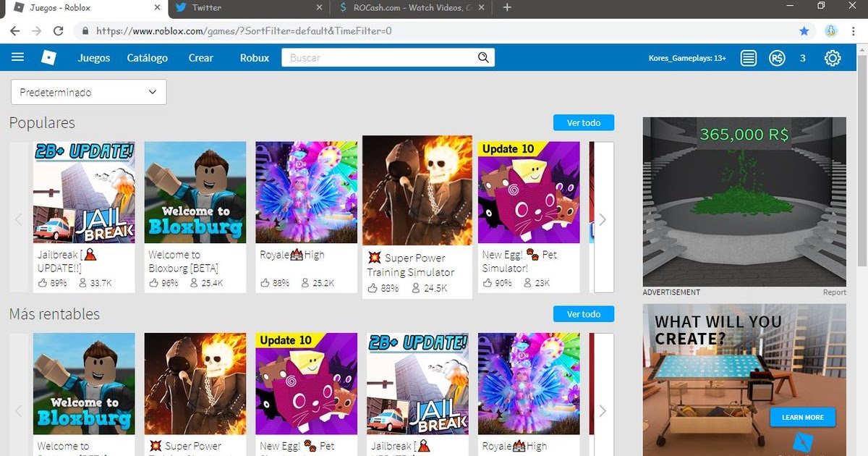Open Welcome to Bloxburg thumbnail in Populares
This screenshot has width=868, height=456.
pos(195,192)
